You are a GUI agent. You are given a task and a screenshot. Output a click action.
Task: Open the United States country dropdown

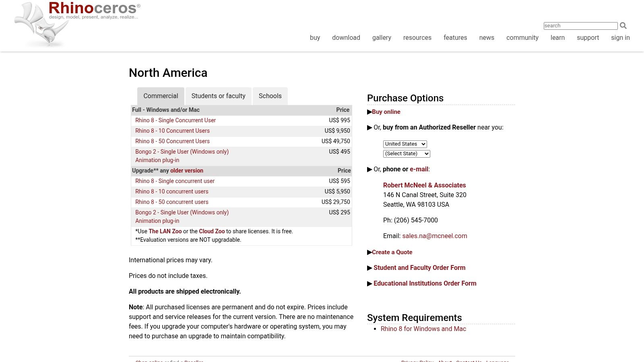point(405,144)
